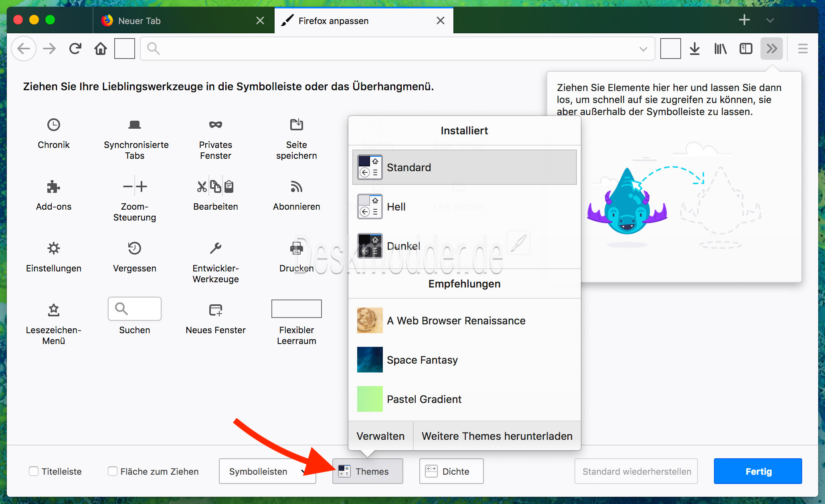Screen dimensions: 825x504
Task: Open the hamburger application menu
Action: point(803,49)
